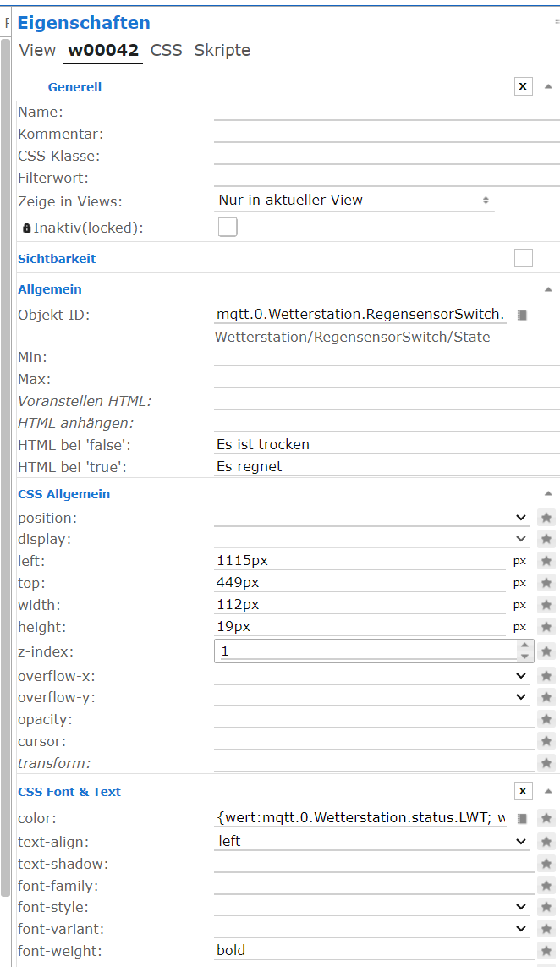Click the star icon next to opacity
This screenshot has height=967, width=560.
pyautogui.click(x=546, y=718)
